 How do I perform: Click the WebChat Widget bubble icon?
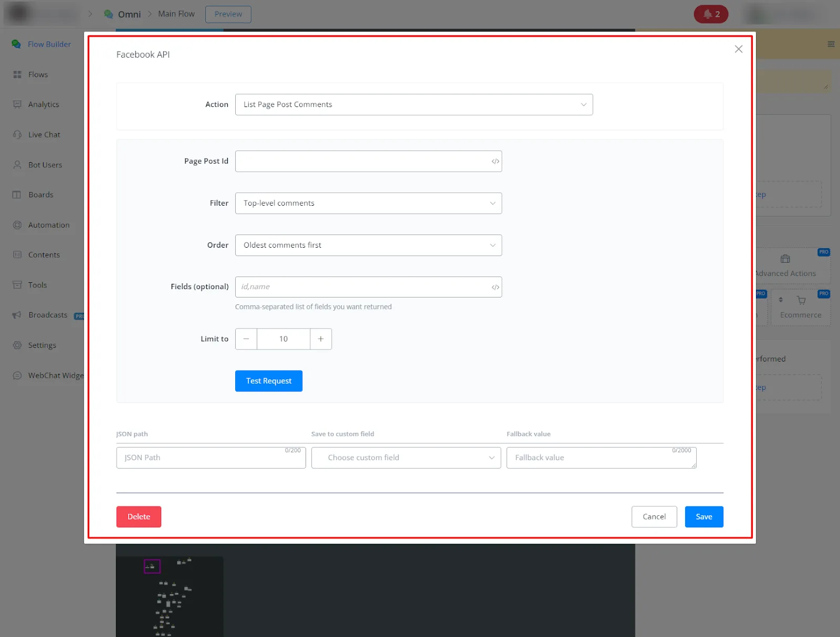click(x=17, y=376)
